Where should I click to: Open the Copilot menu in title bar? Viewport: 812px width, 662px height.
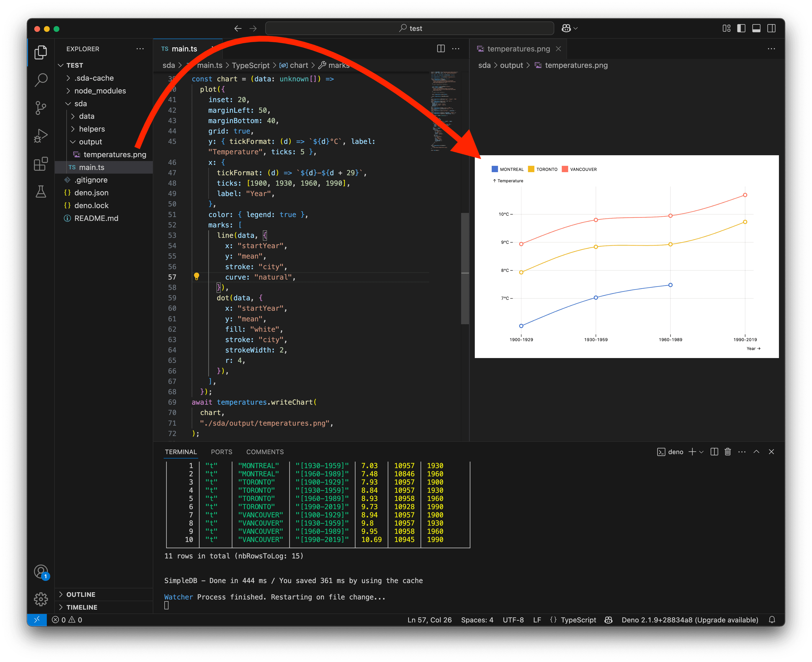[570, 28]
